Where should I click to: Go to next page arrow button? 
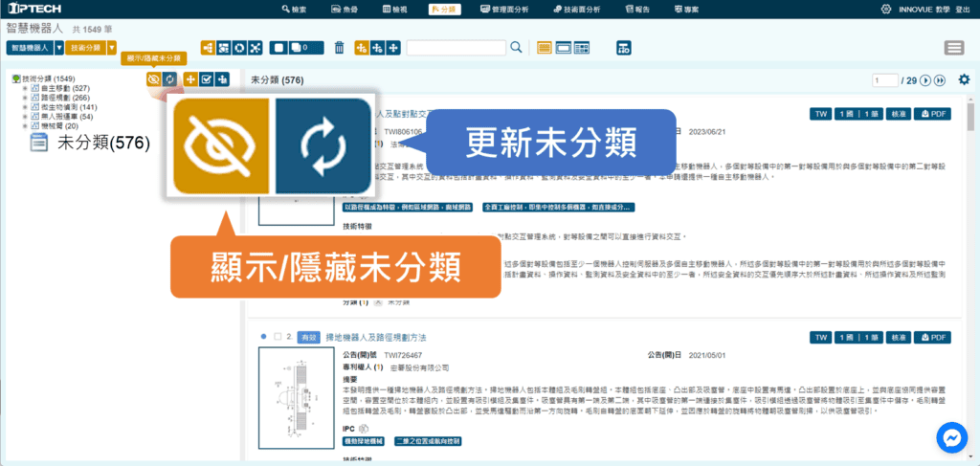point(925,80)
